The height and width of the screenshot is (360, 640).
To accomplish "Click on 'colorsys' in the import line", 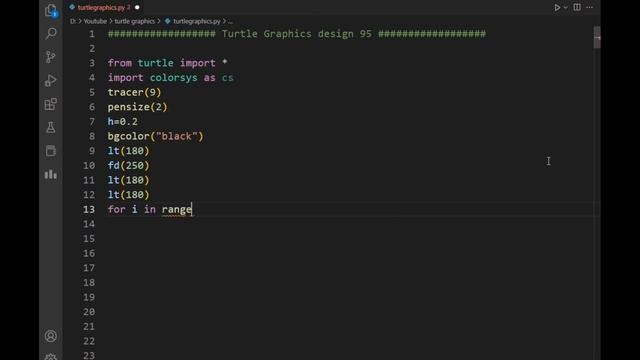I will coord(173,78).
